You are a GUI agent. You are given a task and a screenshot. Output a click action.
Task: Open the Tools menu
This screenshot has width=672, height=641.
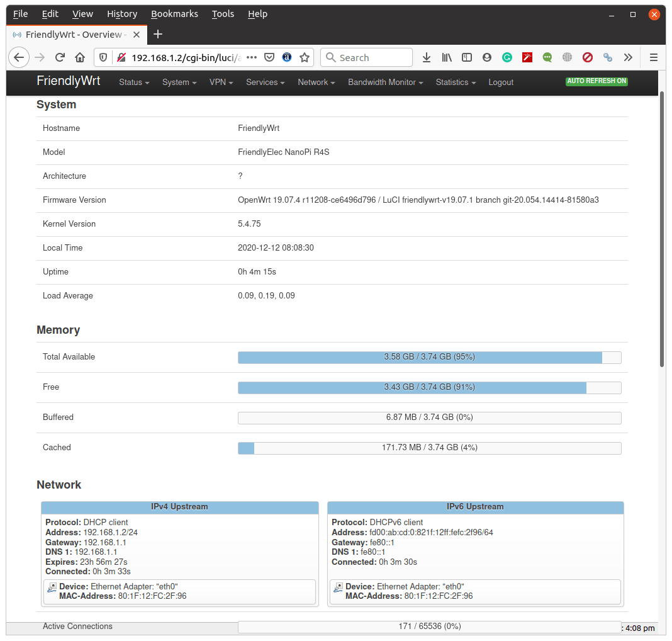[x=223, y=14]
